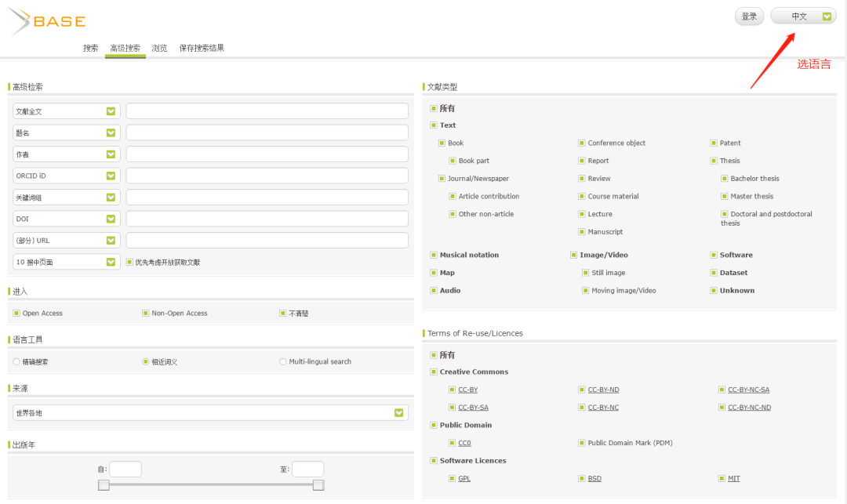
Task: Toggle 优先考虑开放获取文献 checkbox
Action: pos(129,263)
